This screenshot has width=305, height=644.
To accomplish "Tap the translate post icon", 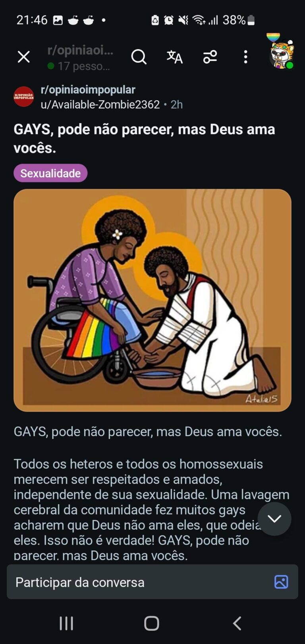I will 174,57.
